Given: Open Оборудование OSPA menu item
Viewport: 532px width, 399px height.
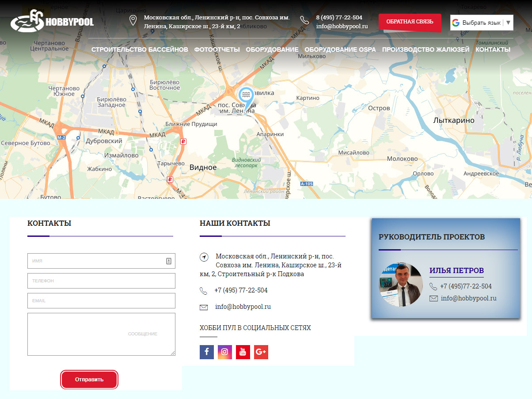Looking at the screenshot, I should tap(340, 49).
